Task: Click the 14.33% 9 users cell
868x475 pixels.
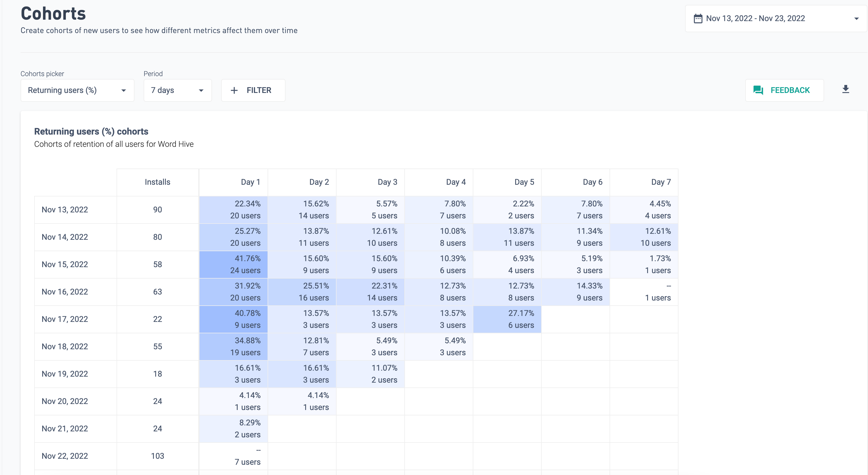Action: (576, 292)
